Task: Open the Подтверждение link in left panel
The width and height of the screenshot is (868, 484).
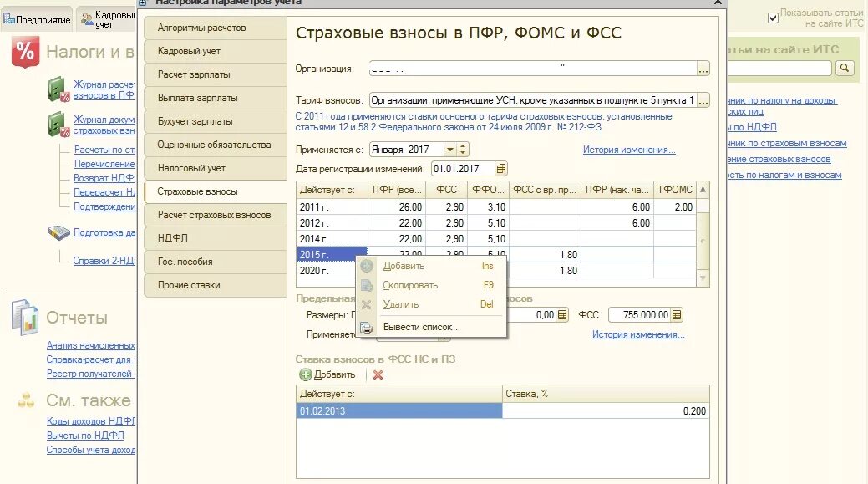Action: point(104,206)
